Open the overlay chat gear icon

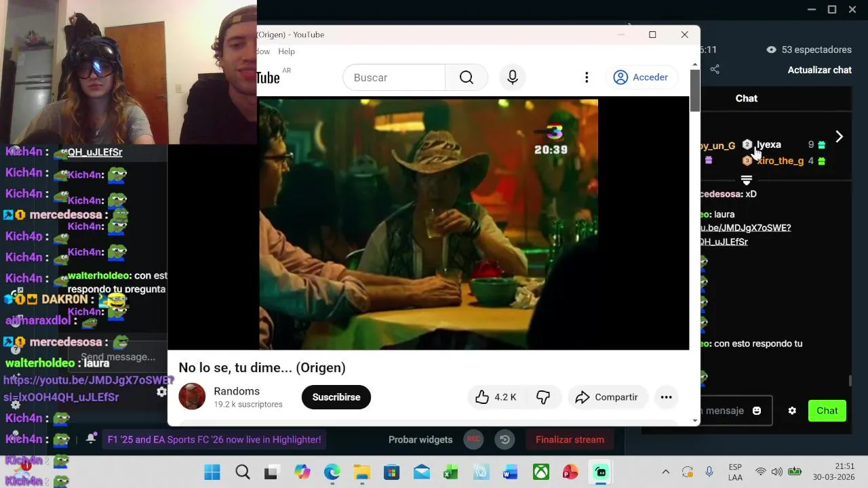(x=161, y=392)
